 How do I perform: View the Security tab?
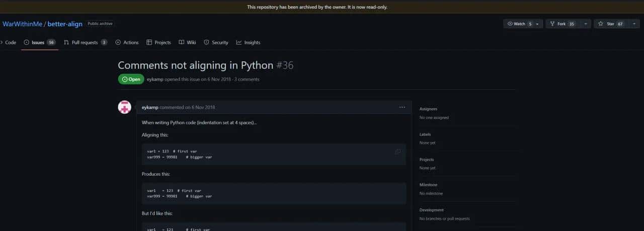216,43
